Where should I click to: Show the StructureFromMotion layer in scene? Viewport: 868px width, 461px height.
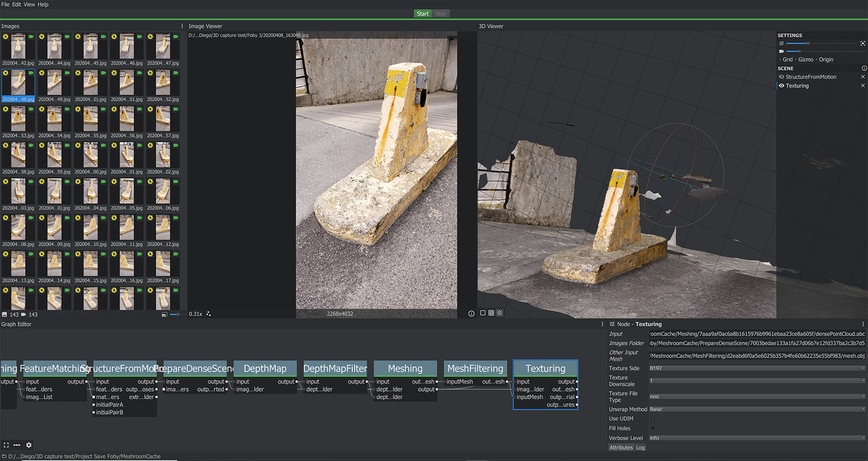[781, 77]
